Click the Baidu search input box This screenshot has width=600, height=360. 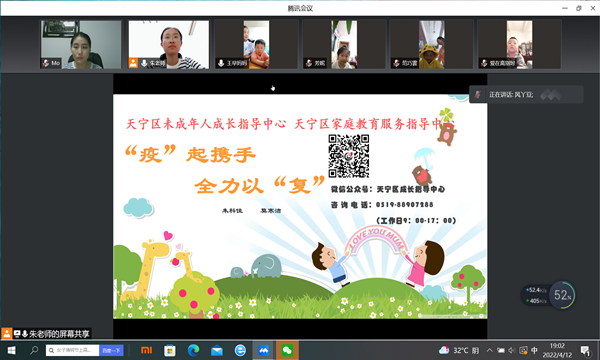point(73,350)
